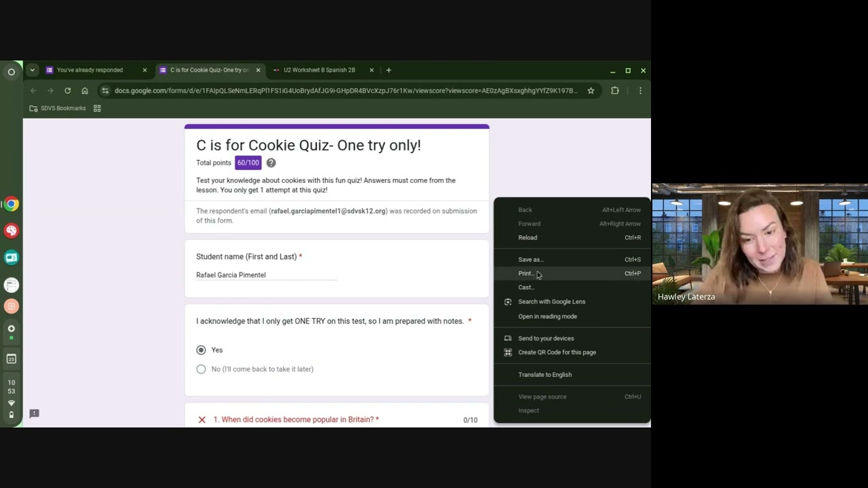Choose Reload from the context menu
This screenshot has height=488, width=868.
coord(572,238)
